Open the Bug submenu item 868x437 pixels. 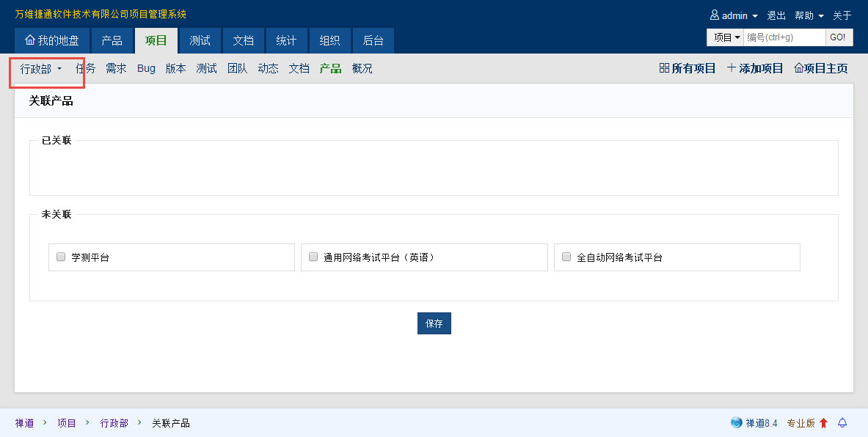[146, 68]
